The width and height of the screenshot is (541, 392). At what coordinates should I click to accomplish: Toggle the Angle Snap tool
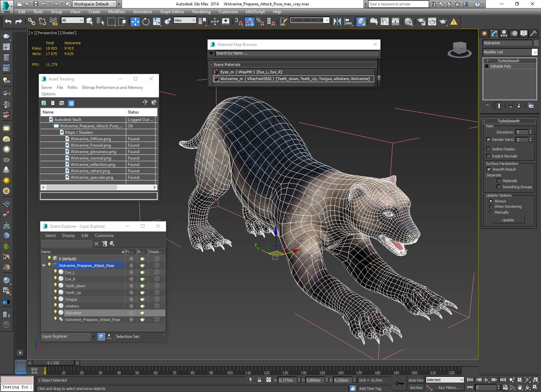(249, 22)
